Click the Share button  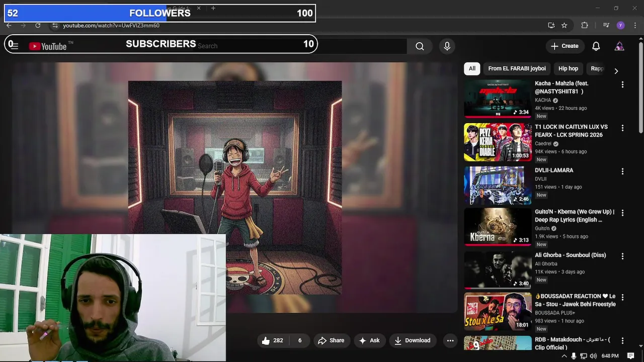coord(331,340)
